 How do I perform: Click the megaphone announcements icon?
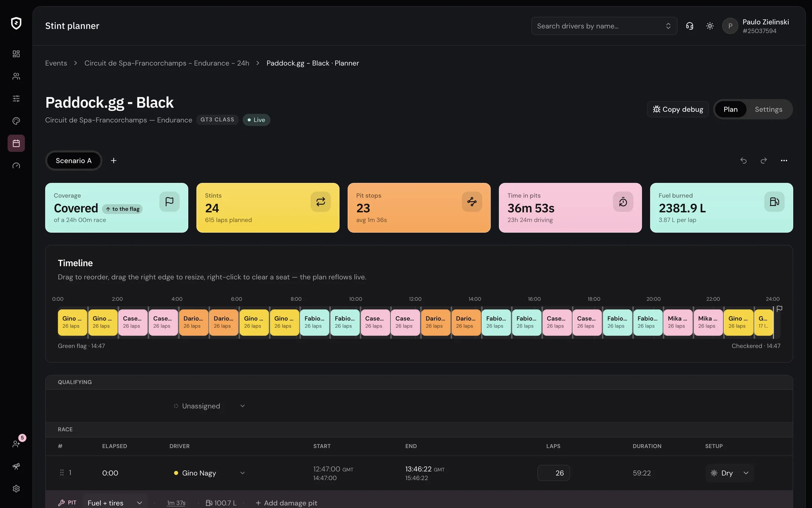[x=16, y=466]
